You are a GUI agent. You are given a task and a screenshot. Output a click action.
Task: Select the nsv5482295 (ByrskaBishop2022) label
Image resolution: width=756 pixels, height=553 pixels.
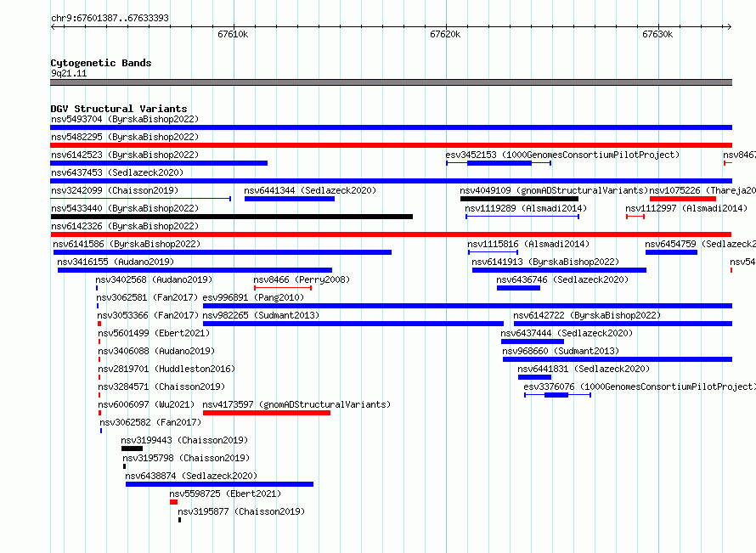(x=125, y=137)
